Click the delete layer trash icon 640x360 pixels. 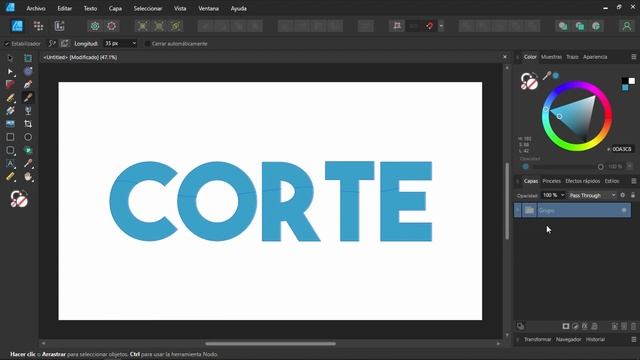click(x=633, y=326)
